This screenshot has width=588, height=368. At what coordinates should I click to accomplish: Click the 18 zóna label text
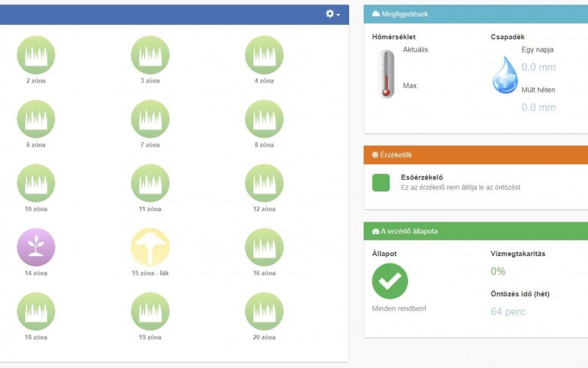36,337
